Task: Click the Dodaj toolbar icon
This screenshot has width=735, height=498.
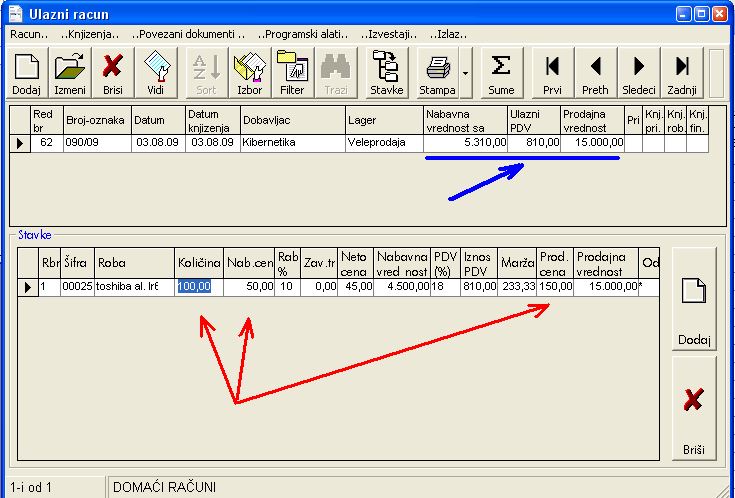Action: point(26,73)
